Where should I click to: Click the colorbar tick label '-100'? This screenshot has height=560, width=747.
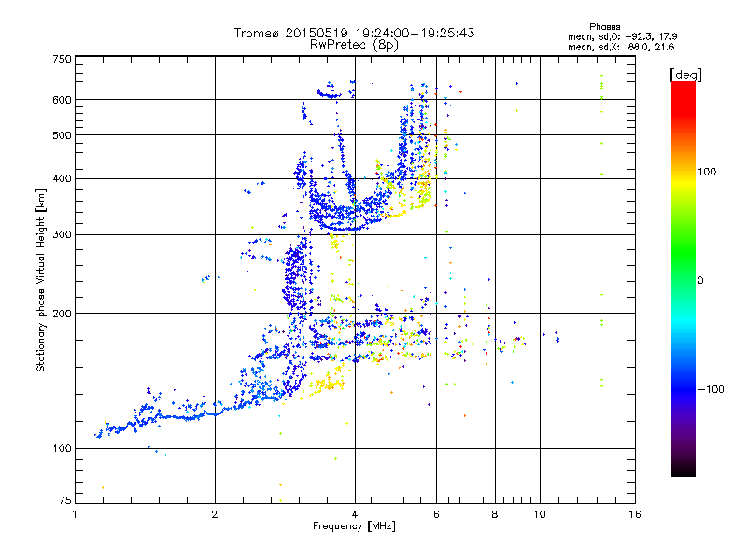click(712, 389)
